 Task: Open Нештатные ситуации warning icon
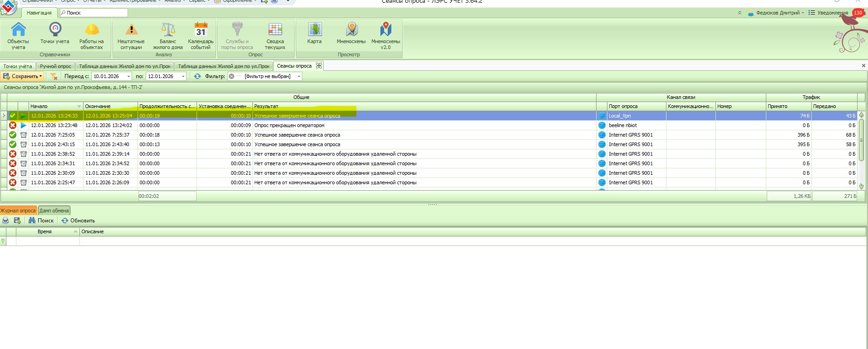tap(131, 30)
